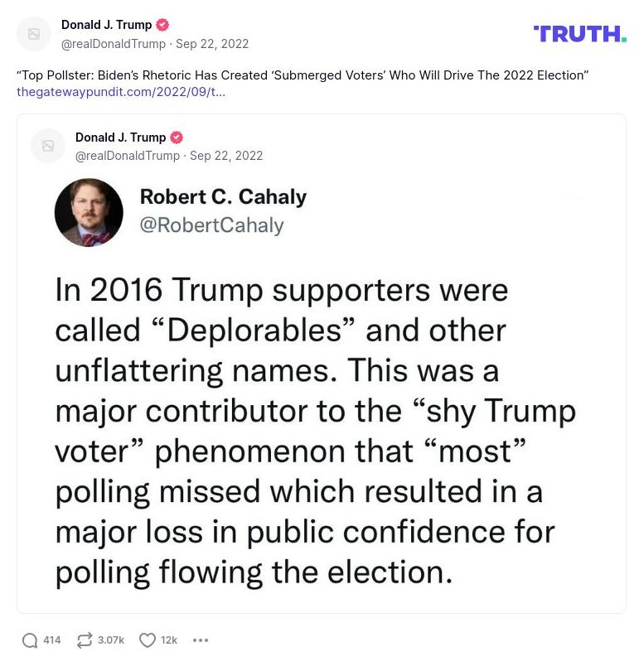Click the Robert C. Cahaly display name
The image size is (644, 666).
coord(224,198)
